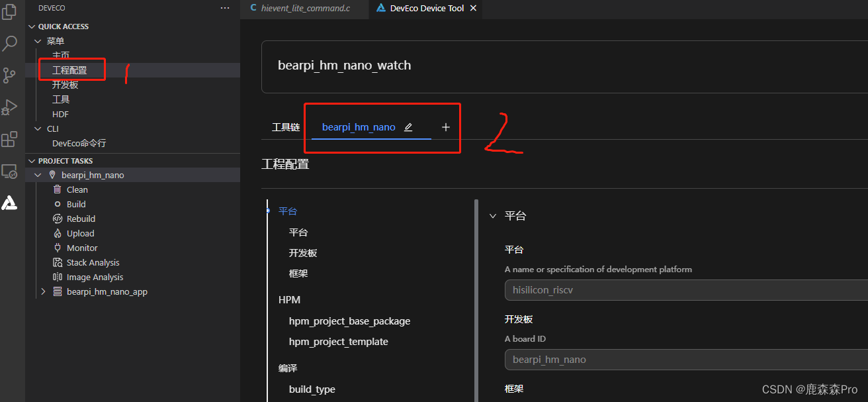Collapse the CLI tree group

(38, 128)
